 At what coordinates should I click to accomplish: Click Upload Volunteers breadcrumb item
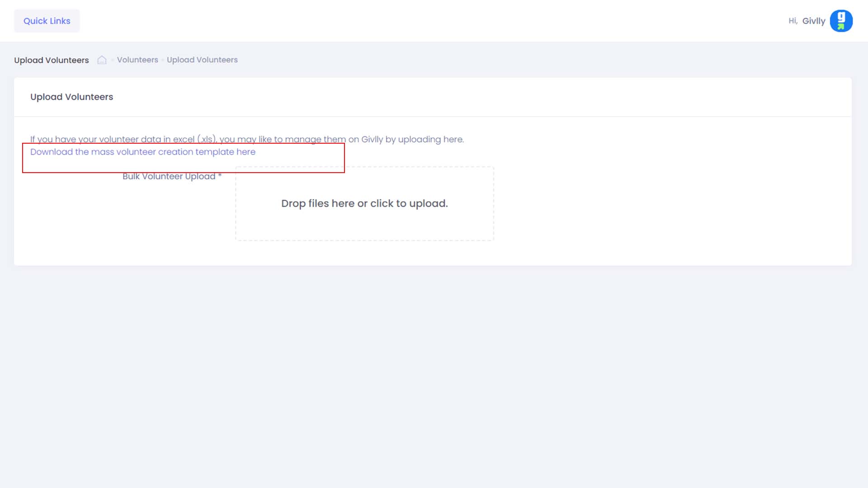202,60
